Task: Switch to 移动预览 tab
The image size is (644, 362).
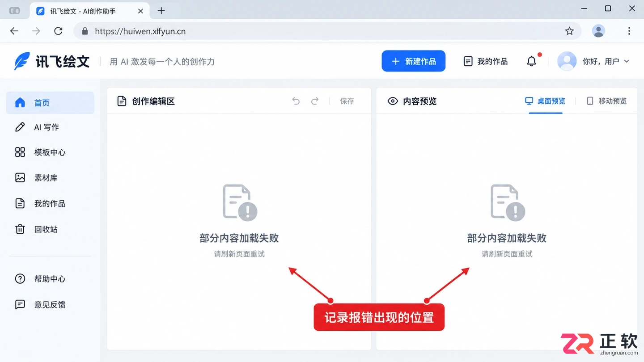Action: coord(606,101)
